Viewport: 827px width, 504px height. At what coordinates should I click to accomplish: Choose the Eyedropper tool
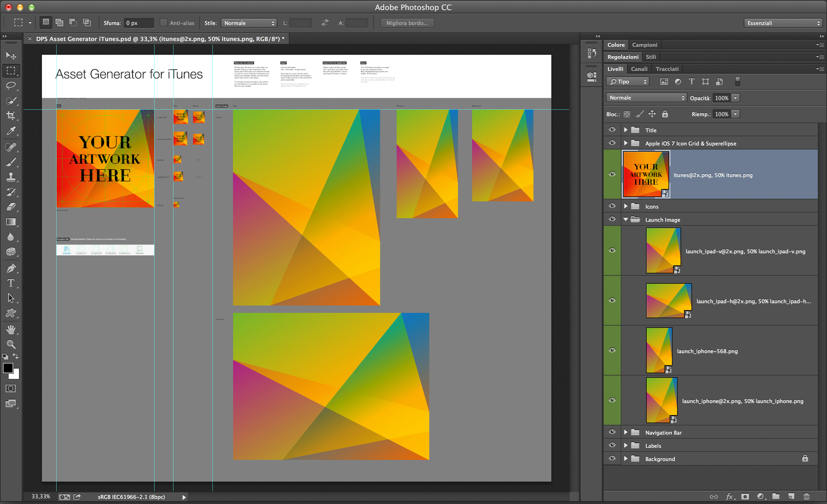[11, 131]
